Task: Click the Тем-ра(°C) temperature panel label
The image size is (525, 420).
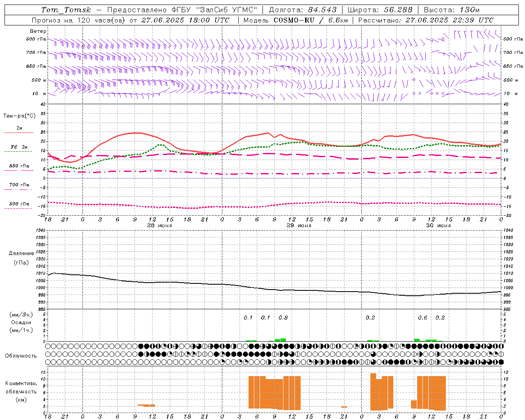Action: (19, 116)
